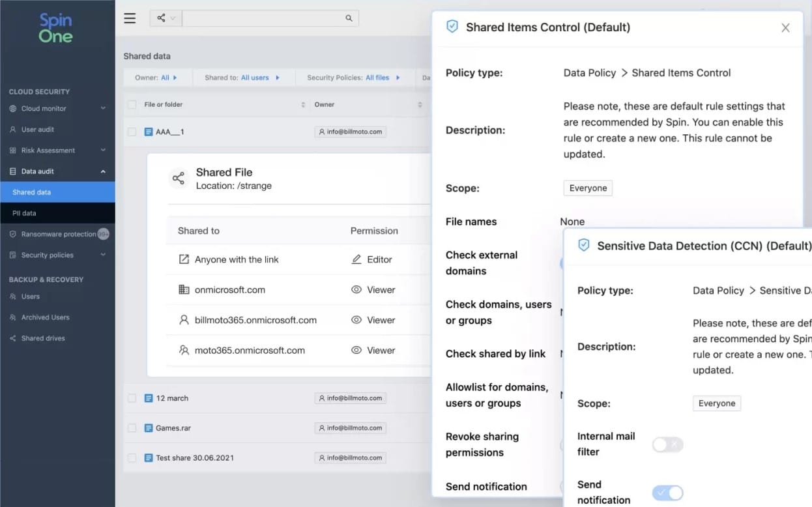Click Viewer eye icon for billmoto365.onmicrosoft.com
The image size is (812, 507).
pos(356,320)
